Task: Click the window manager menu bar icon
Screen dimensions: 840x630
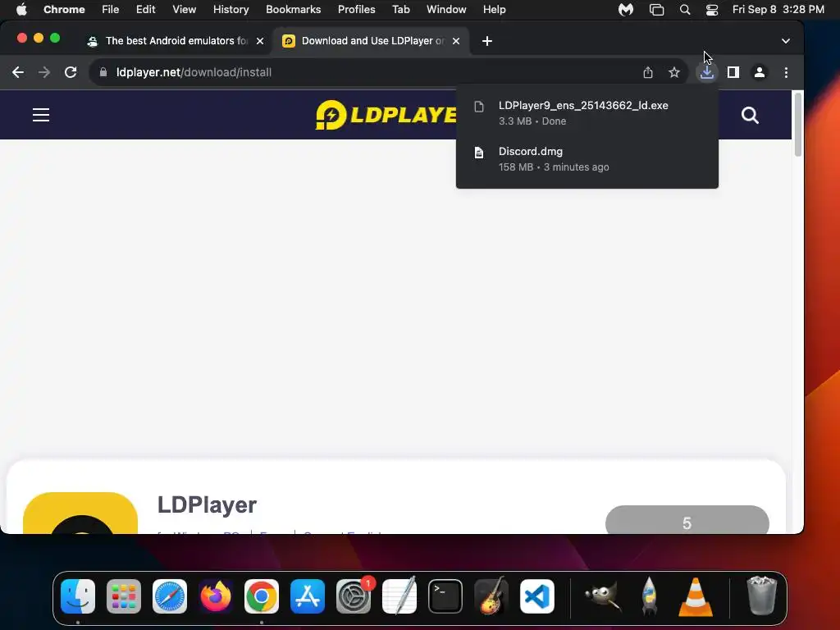Action: 656,9
